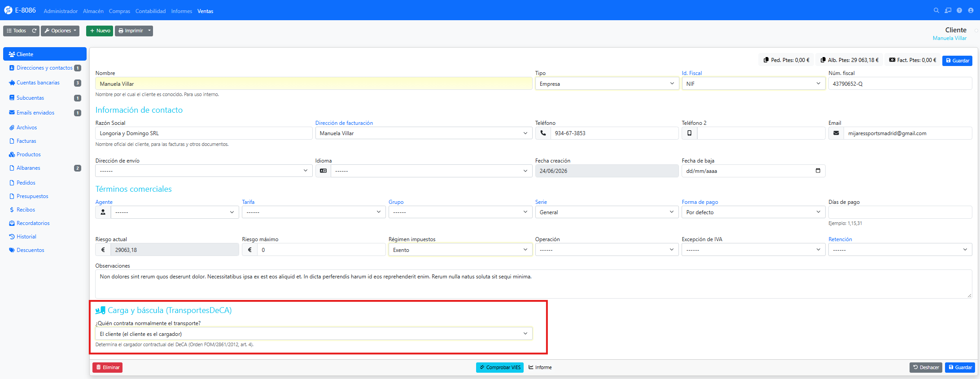Open the Tipo dropdown showing Empresa
The width and height of the screenshot is (980, 379).
(607, 84)
